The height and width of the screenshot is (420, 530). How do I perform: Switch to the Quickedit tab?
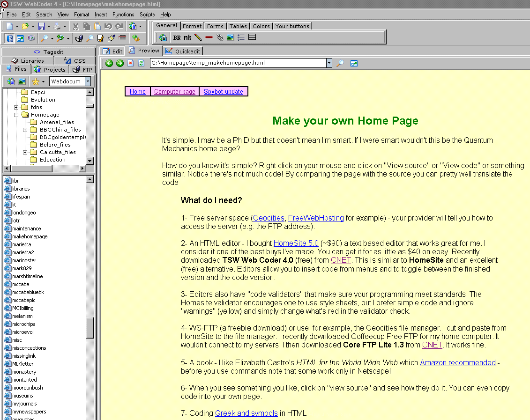[183, 52]
